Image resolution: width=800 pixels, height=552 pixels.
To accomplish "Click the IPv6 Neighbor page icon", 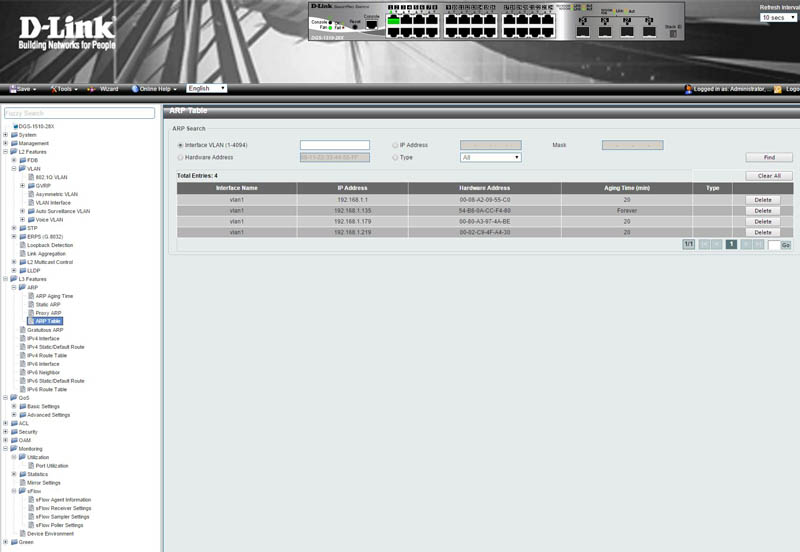I will [22, 372].
